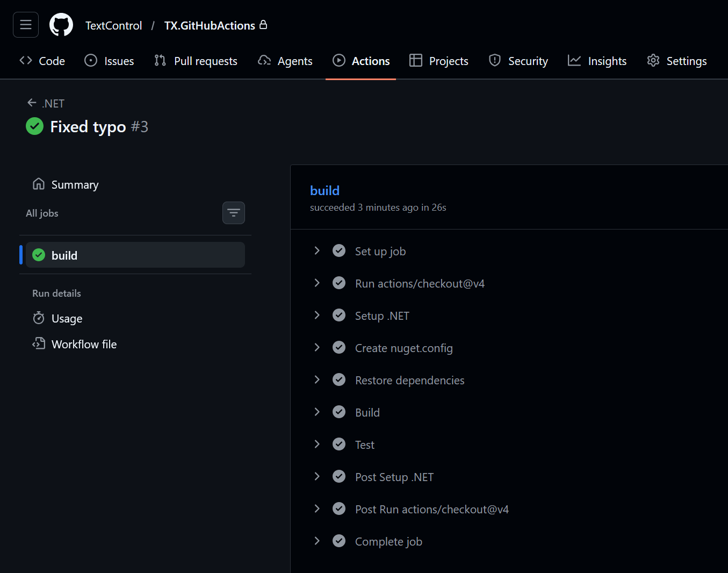Open the job filter icon next to All jobs
This screenshot has height=573, width=728.
(x=233, y=212)
